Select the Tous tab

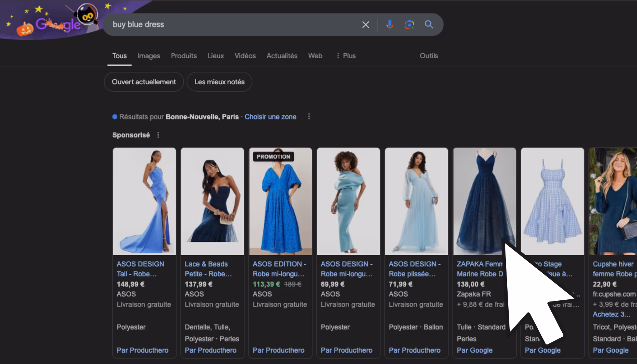119,56
